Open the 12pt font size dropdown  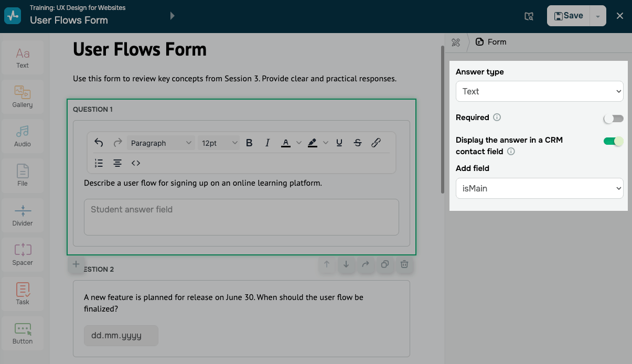(219, 143)
